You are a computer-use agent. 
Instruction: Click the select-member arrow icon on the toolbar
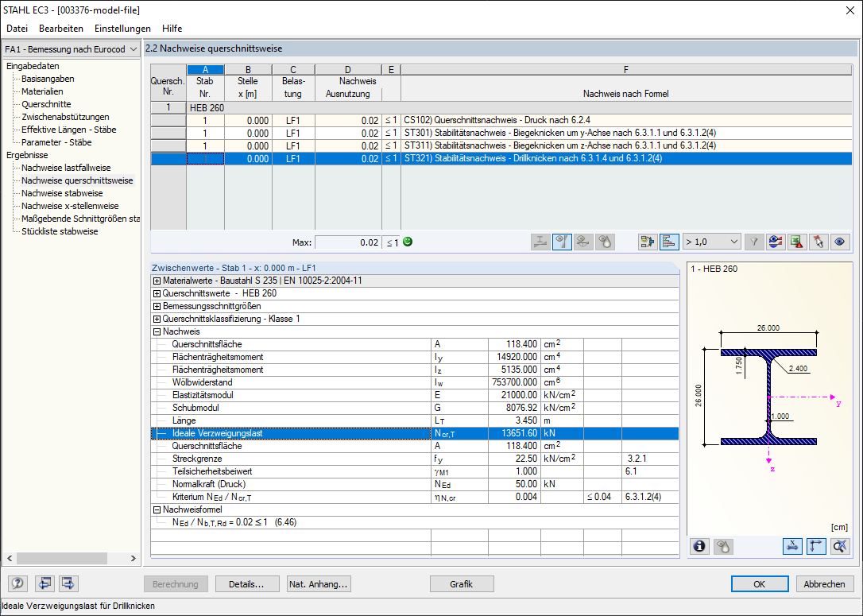click(818, 242)
